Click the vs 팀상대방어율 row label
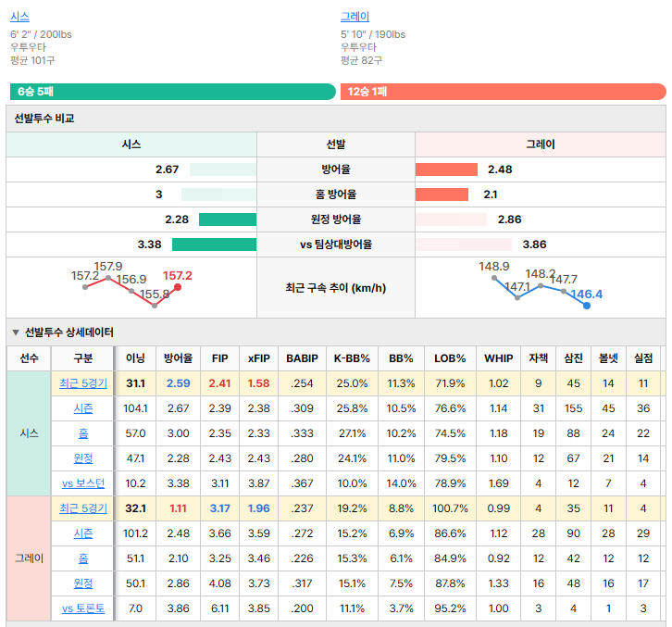672x627 pixels. [x=336, y=245]
